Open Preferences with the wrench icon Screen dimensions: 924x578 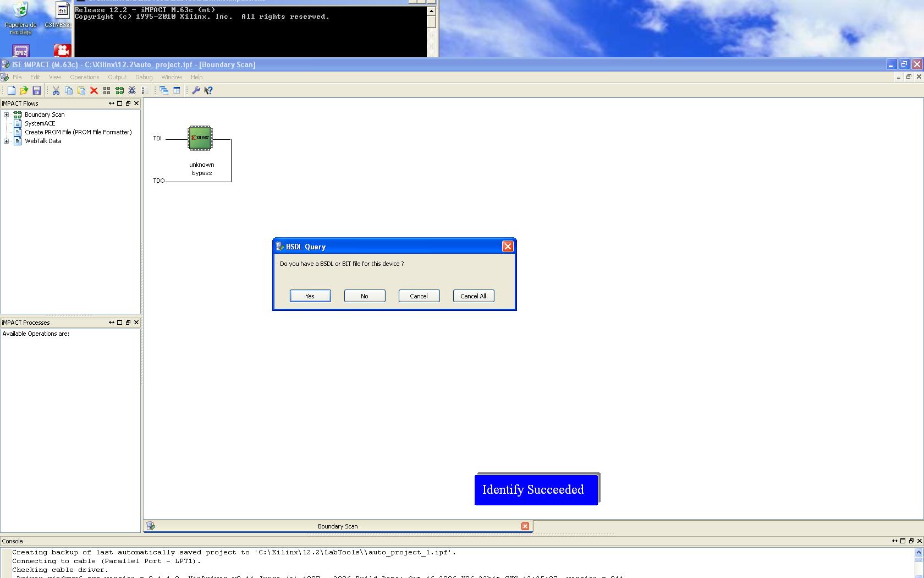(196, 90)
